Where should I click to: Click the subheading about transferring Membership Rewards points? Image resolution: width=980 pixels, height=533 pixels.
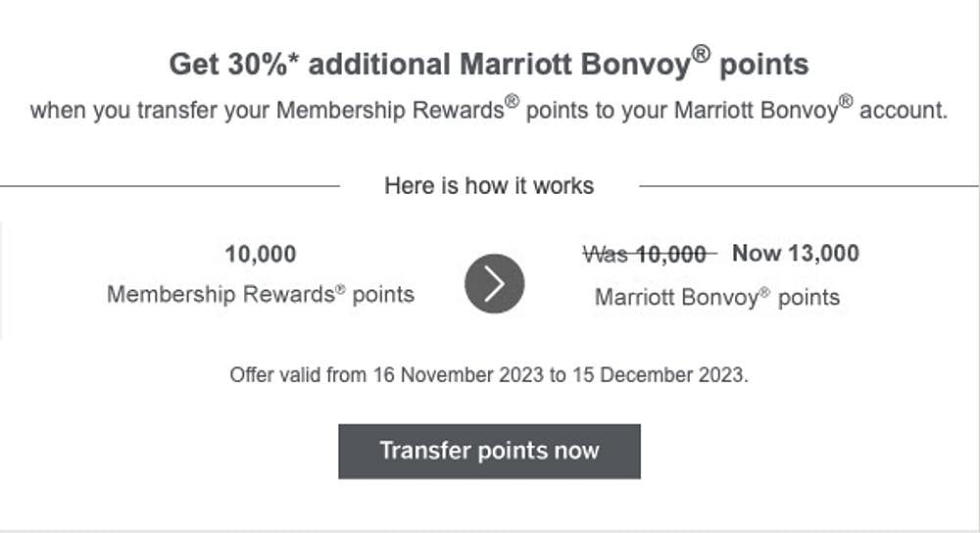[x=489, y=109]
